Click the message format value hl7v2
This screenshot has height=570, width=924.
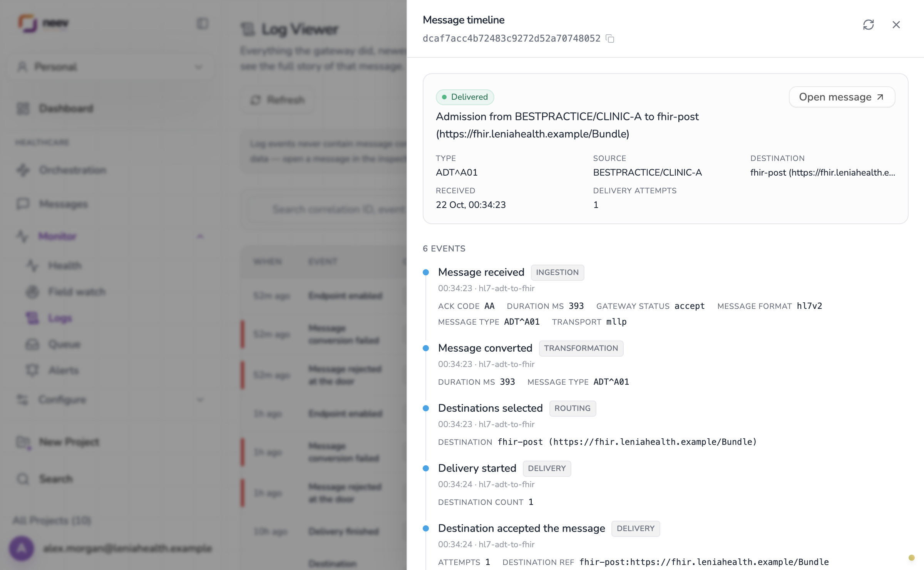[x=809, y=306]
